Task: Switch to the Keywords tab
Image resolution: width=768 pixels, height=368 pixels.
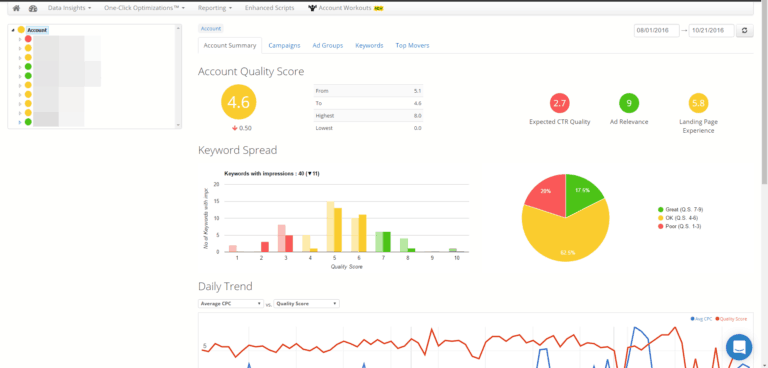Action: 369,46
